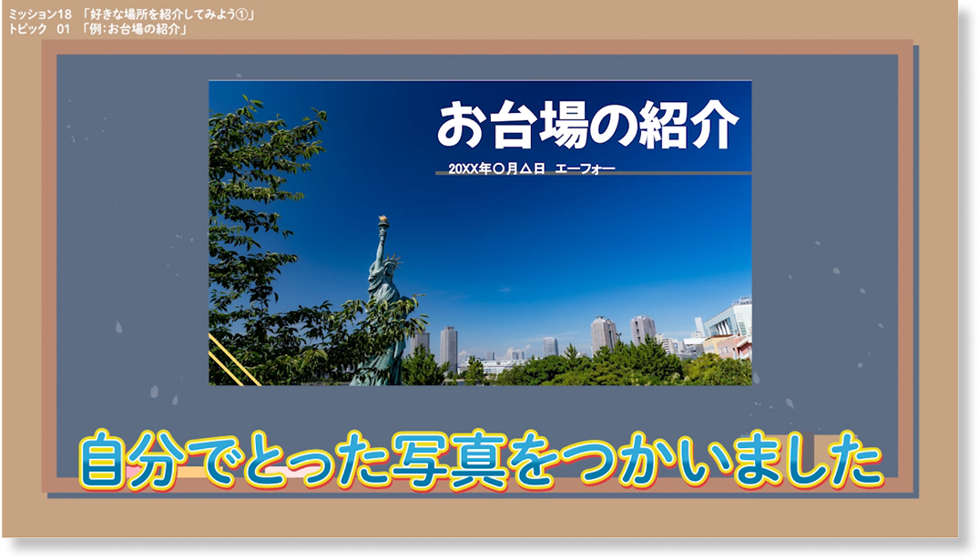Click the yellow diagonal lines on slide
Screen dimensions: 979x560
[x=232, y=360]
